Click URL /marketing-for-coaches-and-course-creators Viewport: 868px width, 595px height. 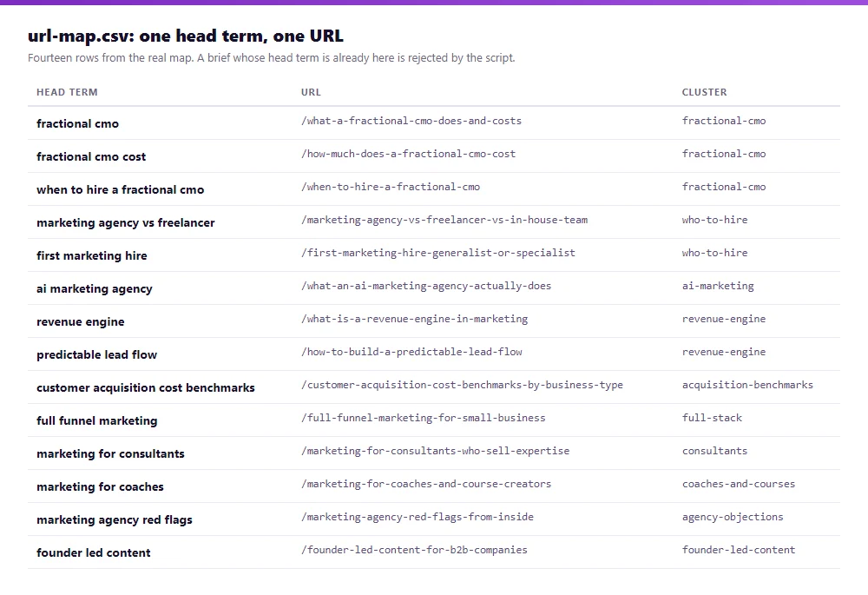coord(426,484)
